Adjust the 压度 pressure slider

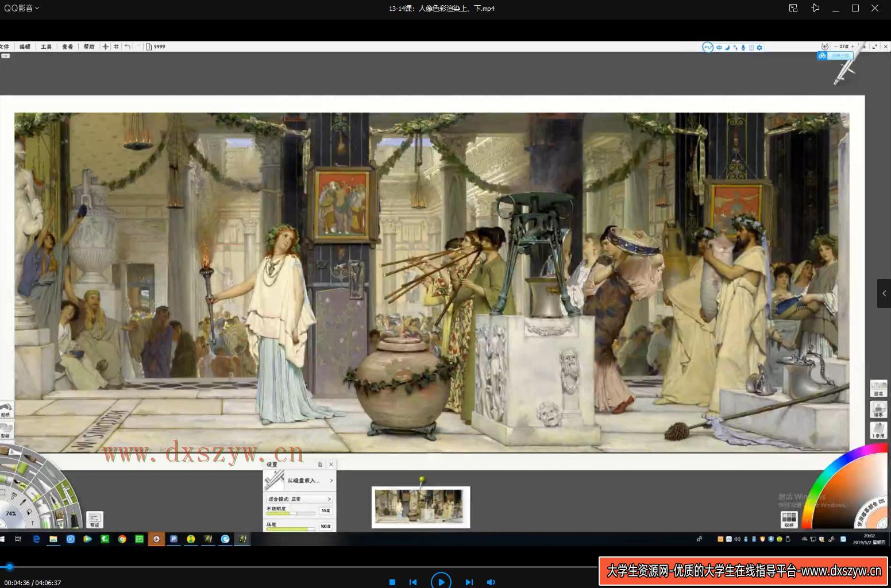(291, 528)
